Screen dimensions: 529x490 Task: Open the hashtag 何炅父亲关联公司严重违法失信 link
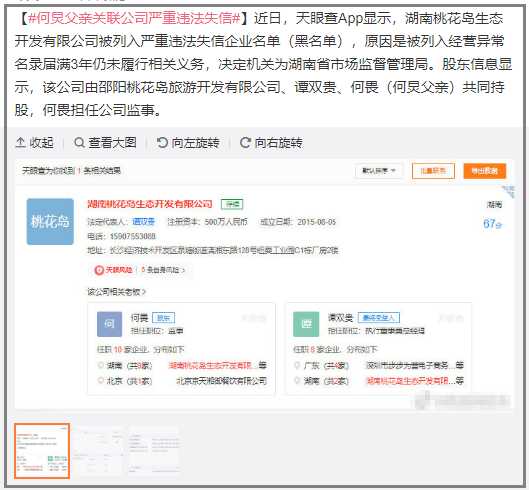pyautogui.click(x=134, y=18)
